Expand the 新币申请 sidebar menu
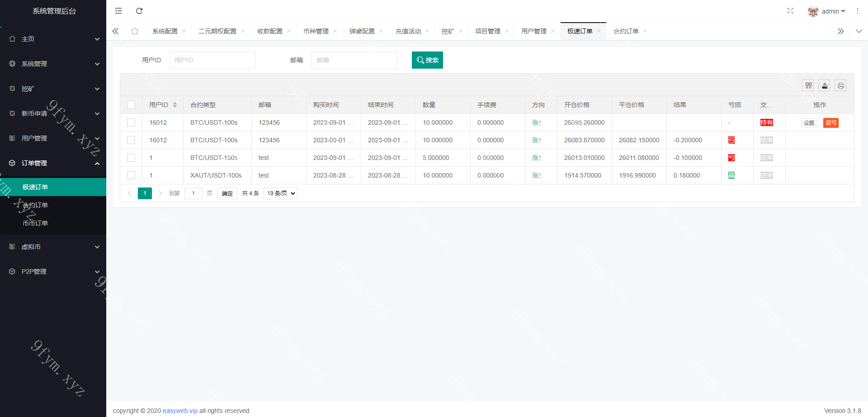This screenshot has height=417, width=868. (x=53, y=113)
